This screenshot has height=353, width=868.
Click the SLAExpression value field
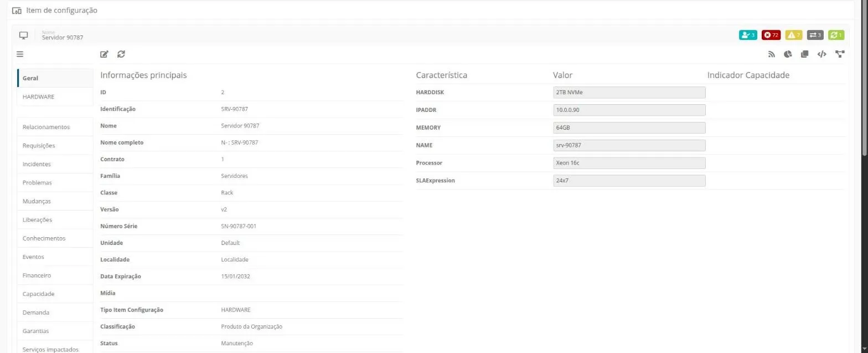pyautogui.click(x=629, y=181)
